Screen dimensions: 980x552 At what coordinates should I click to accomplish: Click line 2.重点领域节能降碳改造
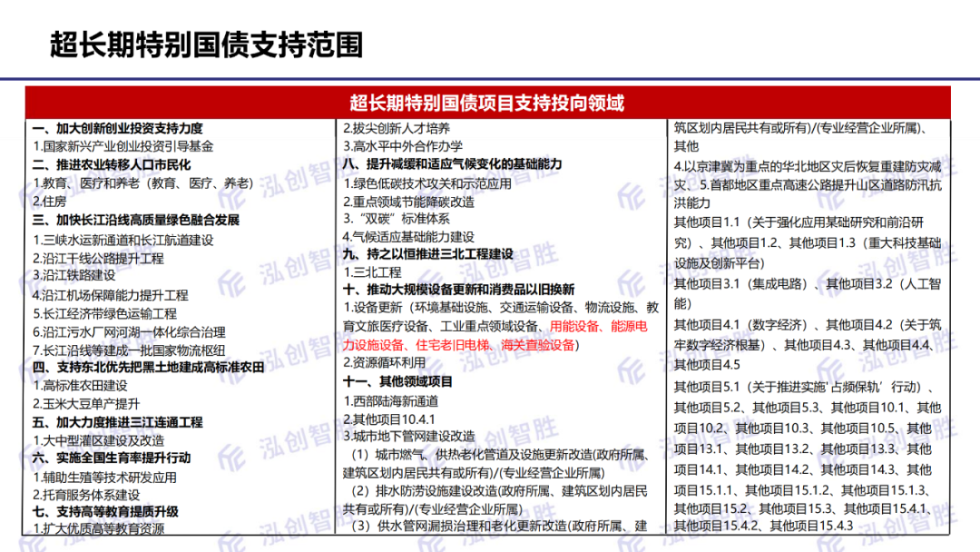[408, 202]
